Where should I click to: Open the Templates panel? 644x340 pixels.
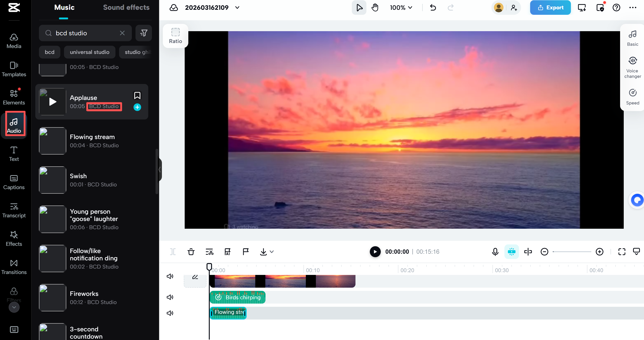coord(14,69)
